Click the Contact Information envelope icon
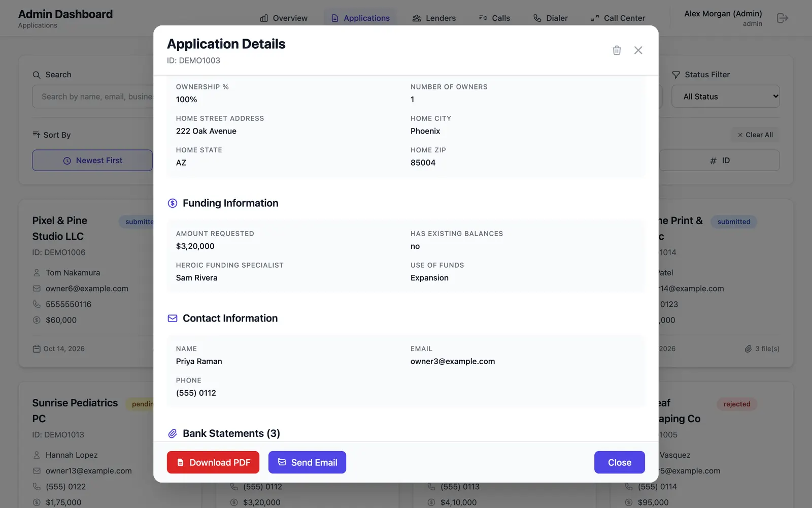This screenshot has width=812, height=508. (173, 319)
